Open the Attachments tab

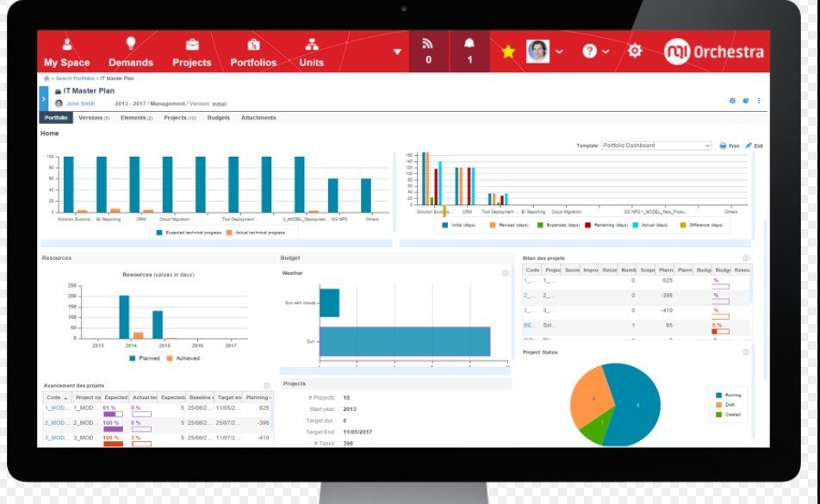click(x=258, y=118)
